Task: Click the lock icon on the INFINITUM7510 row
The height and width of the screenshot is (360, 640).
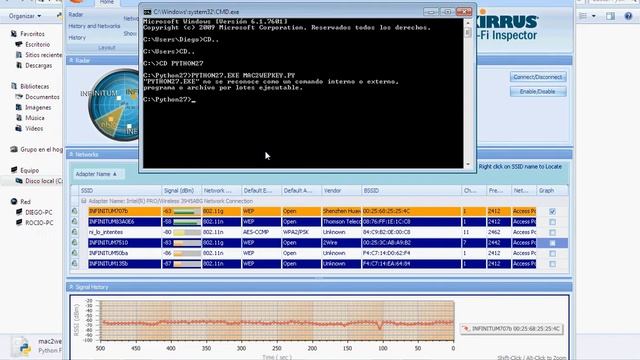Action: 74,242
